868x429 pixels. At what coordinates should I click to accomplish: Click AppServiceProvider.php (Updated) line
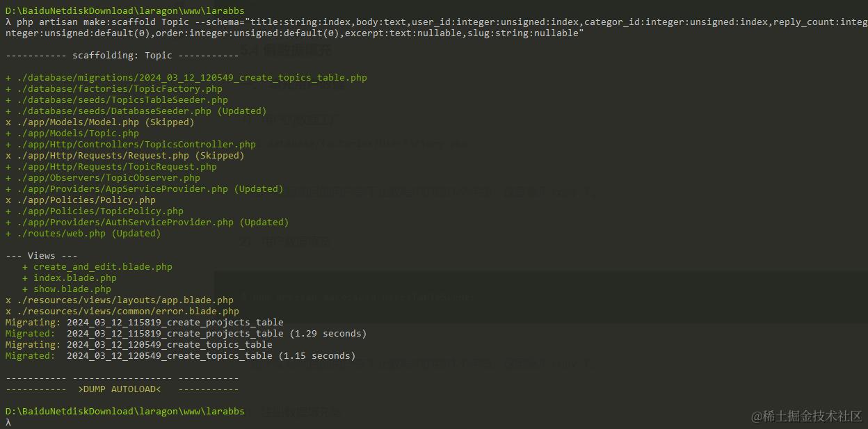[145, 189]
